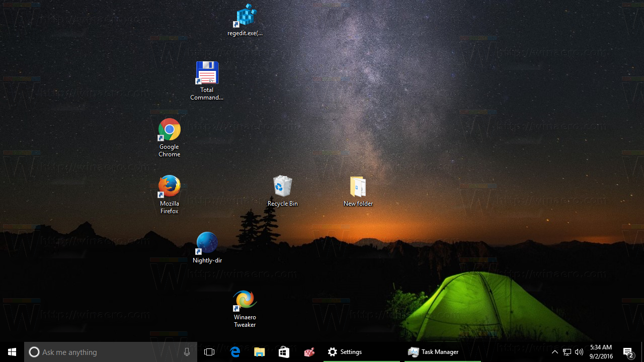Open the Action Center notifications
The height and width of the screenshot is (362, 644).
[629, 351]
